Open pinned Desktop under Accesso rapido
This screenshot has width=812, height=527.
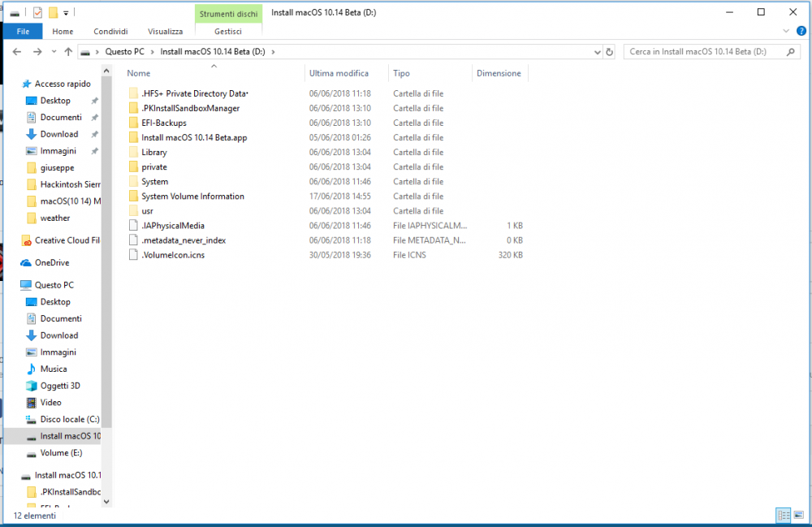coord(55,101)
